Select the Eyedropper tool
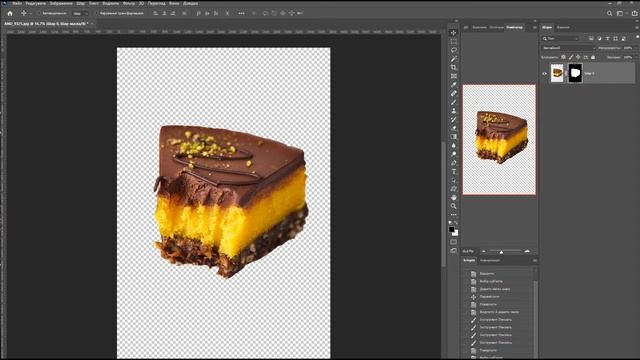 coord(453,84)
